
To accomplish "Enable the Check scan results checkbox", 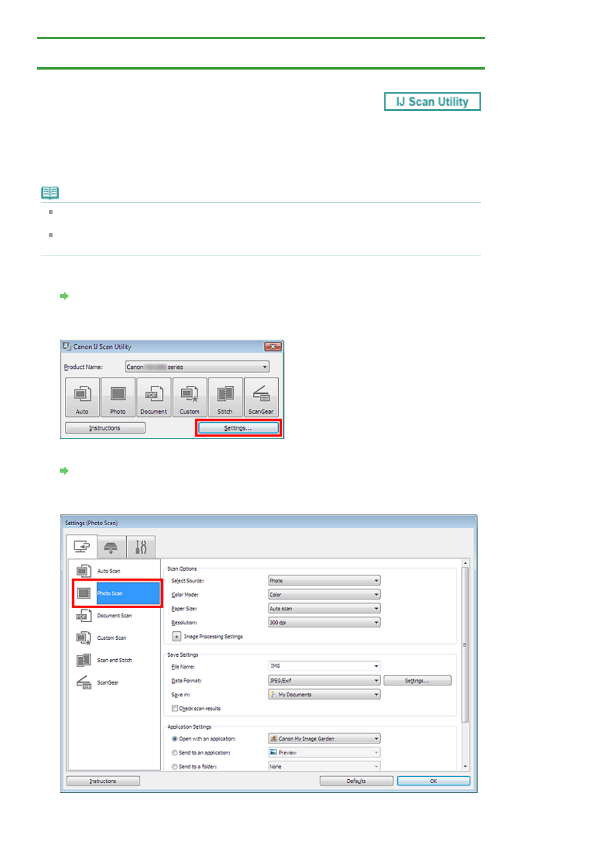I will point(175,709).
